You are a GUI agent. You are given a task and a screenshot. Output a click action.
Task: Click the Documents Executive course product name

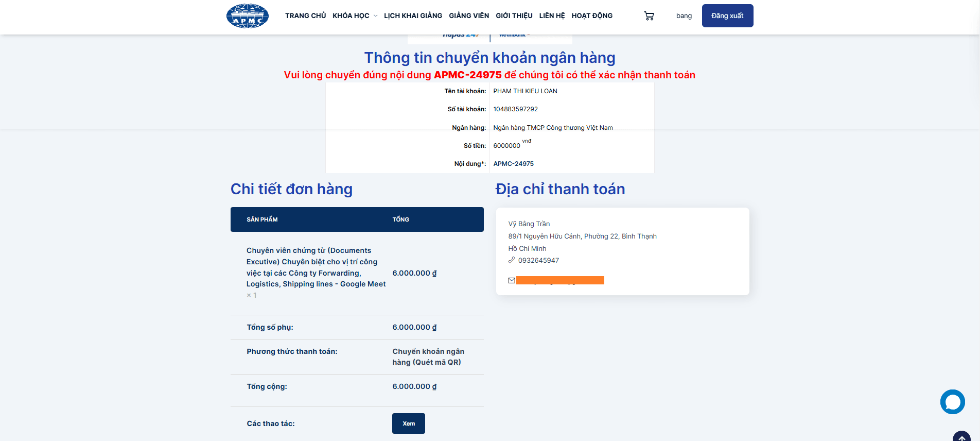316,267
